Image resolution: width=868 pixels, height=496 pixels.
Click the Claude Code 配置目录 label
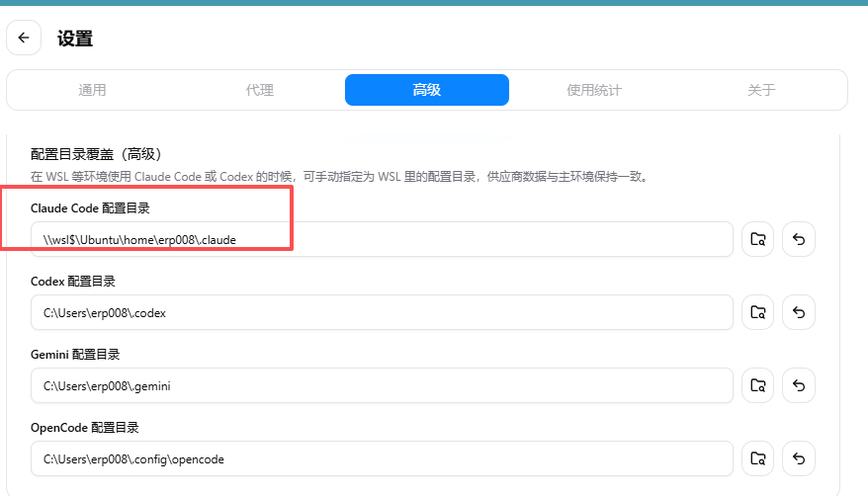(x=90, y=208)
